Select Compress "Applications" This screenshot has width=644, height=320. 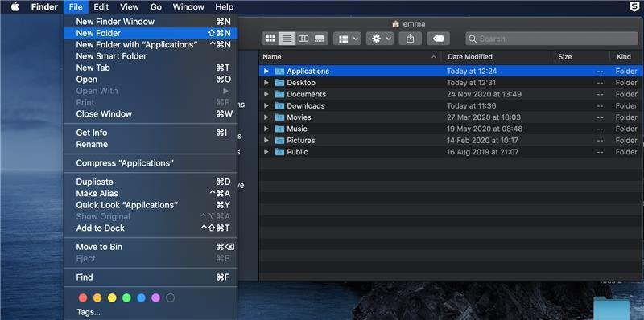pyautogui.click(x=151, y=163)
